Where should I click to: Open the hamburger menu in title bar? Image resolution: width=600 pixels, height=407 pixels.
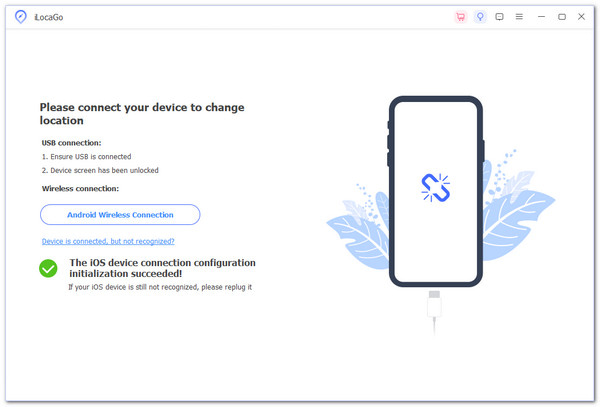pos(519,17)
